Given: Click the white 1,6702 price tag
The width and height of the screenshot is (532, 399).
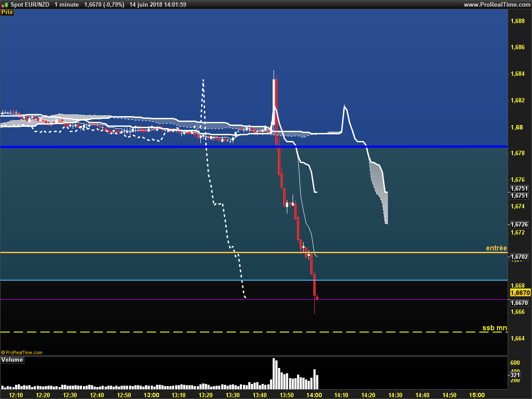Looking at the screenshot, I should click(x=520, y=257).
